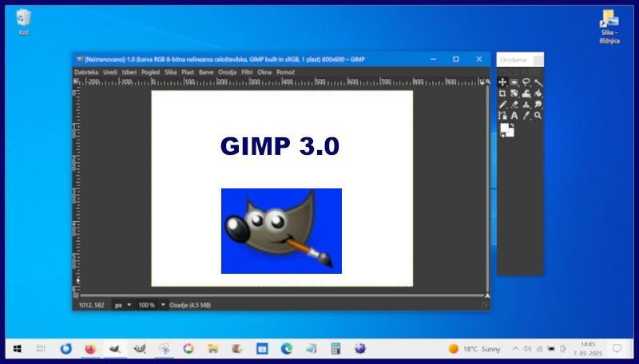
Task: Click the Orodjarna toolbox window title
Action: pyautogui.click(x=514, y=60)
